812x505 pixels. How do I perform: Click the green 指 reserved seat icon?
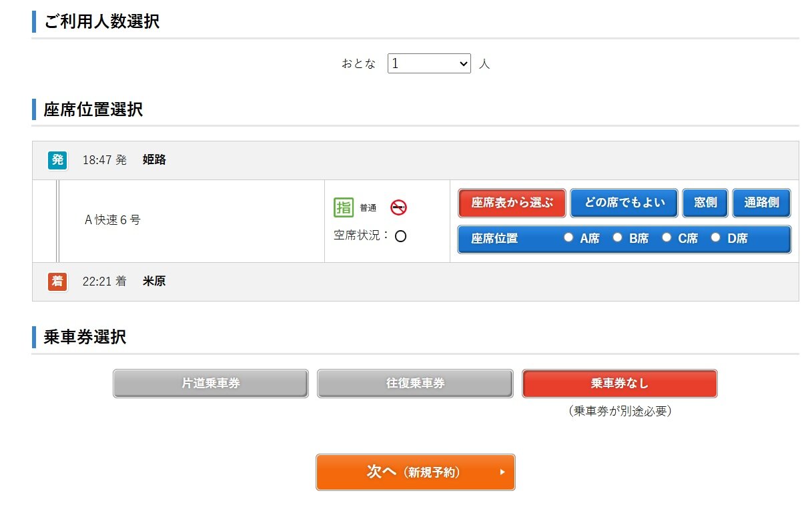point(344,207)
